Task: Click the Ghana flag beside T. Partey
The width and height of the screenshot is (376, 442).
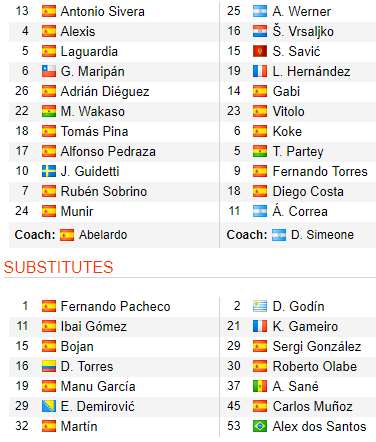Action: (x=260, y=151)
